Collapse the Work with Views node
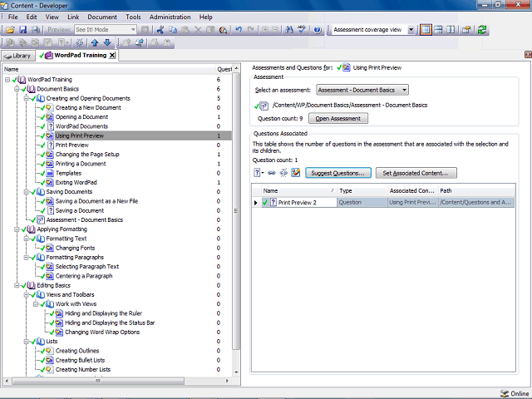The image size is (532, 399). click(x=36, y=304)
